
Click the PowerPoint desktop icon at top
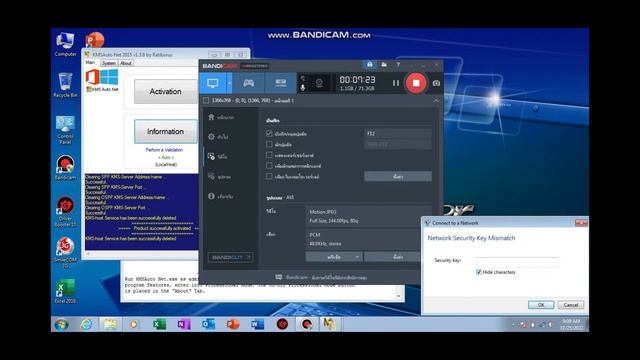click(95, 40)
